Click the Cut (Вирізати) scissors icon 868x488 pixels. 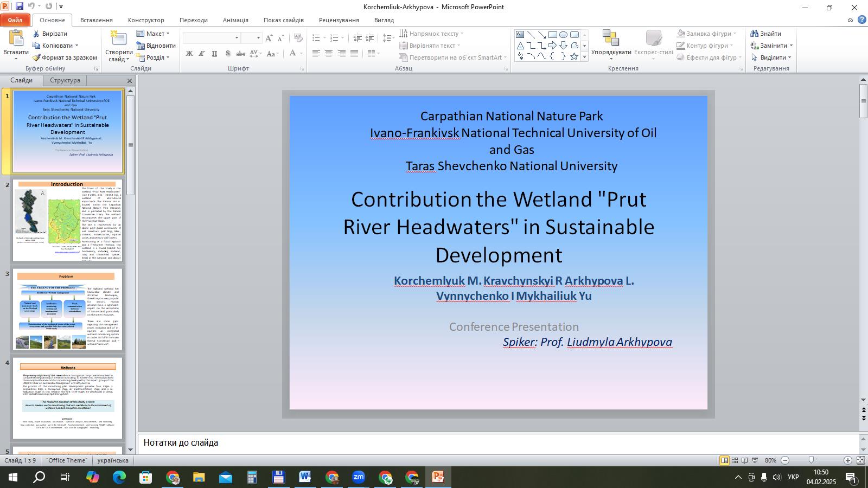[x=36, y=34]
